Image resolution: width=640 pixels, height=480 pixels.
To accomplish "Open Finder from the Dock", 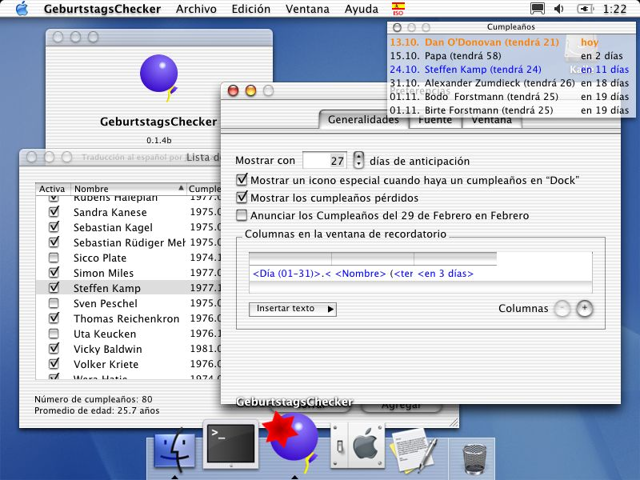I will tap(174, 450).
